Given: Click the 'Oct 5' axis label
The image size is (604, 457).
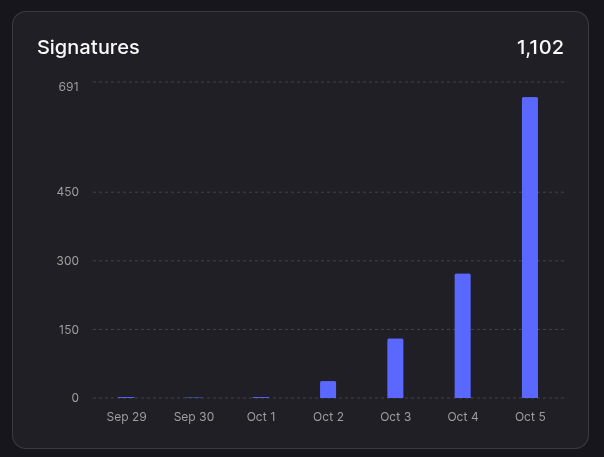Looking at the screenshot, I should coord(530,417).
